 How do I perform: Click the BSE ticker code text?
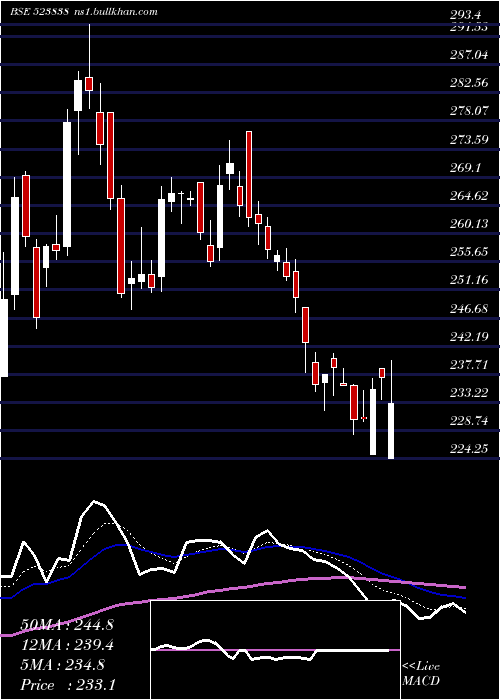[39, 12]
